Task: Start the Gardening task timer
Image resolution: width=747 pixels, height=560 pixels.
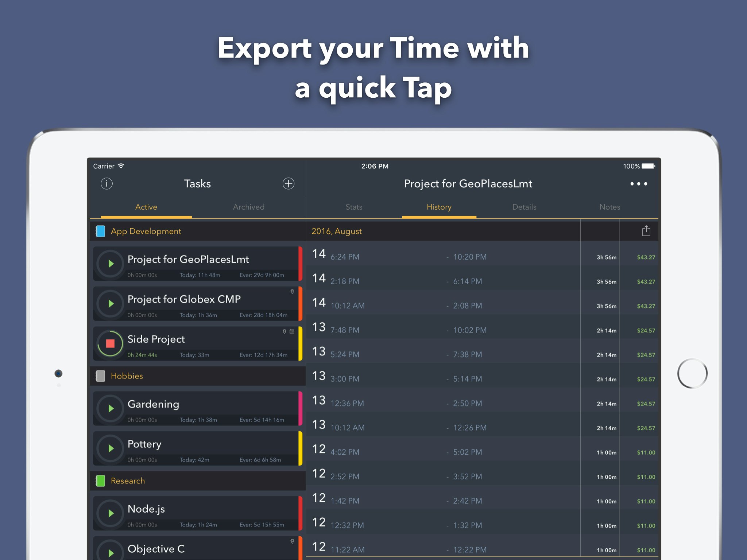Action: coord(111,408)
